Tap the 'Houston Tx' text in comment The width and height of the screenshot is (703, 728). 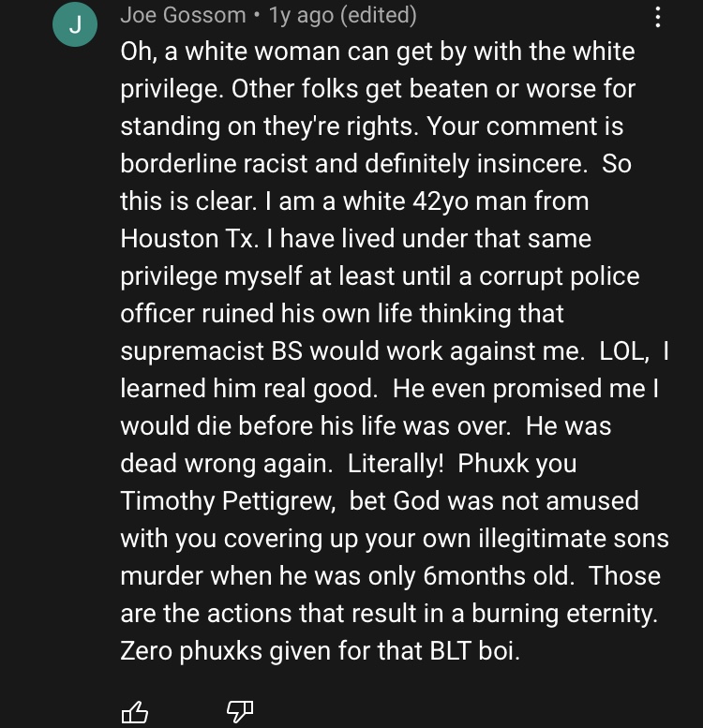pos(188,239)
